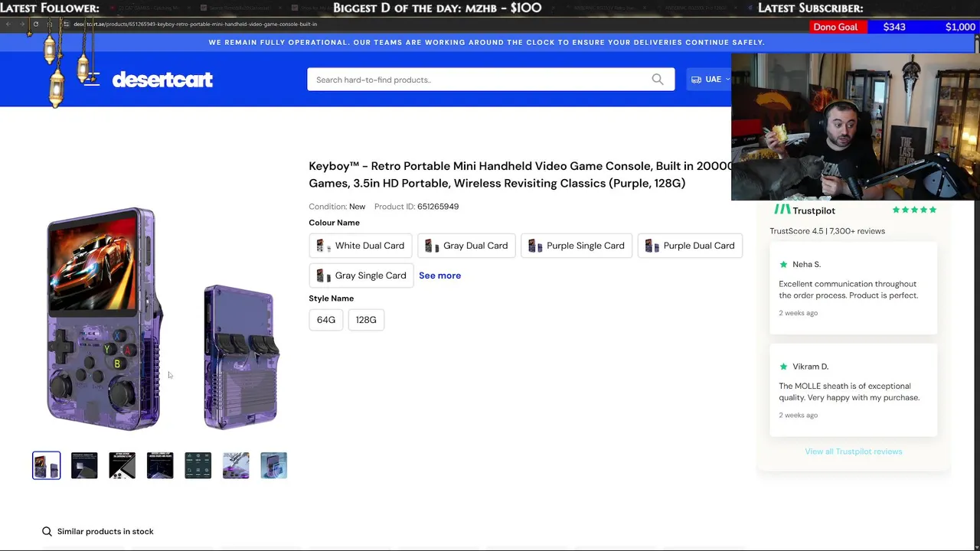Select second product thumbnail image
The width and height of the screenshot is (980, 551).
tap(84, 465)
